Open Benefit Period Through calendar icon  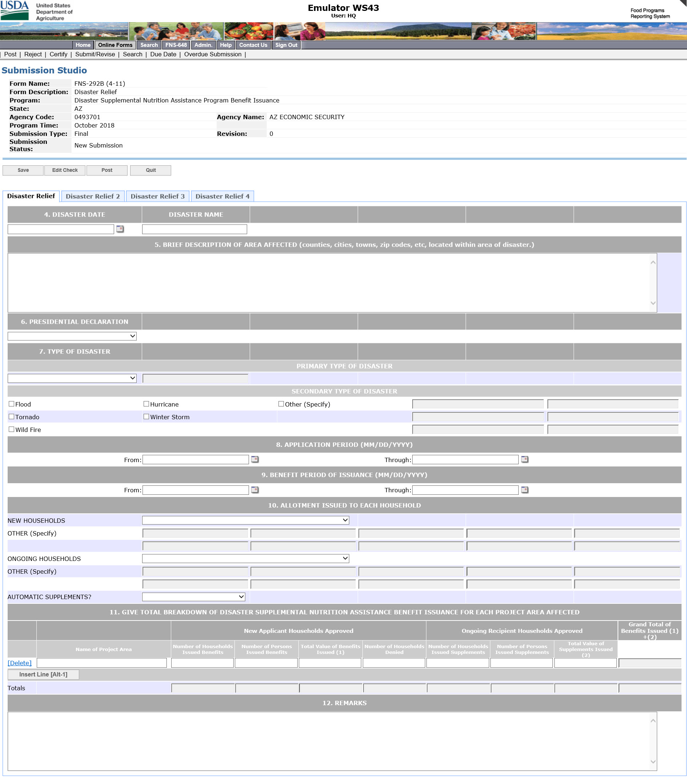[525, 489]
